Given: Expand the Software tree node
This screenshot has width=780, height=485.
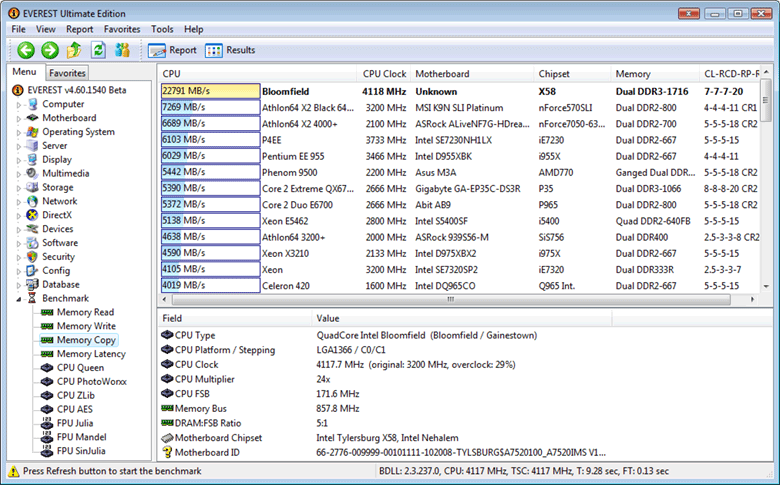Looking at the screenshot, I should coord(19,244).
